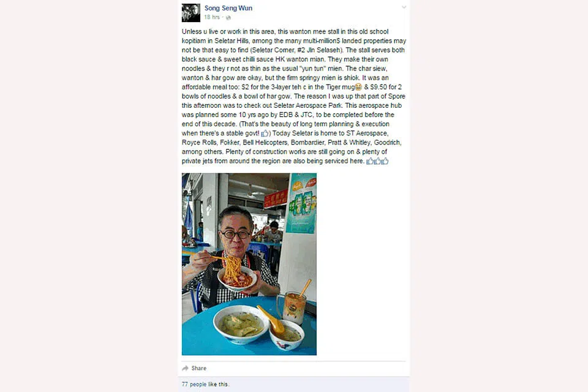Click first thumbs-up emoji ending the post

pos(370,161)
